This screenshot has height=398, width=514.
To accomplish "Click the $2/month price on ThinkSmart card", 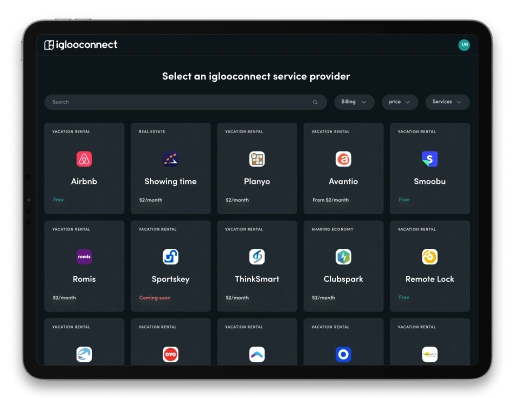I will 237,298.
